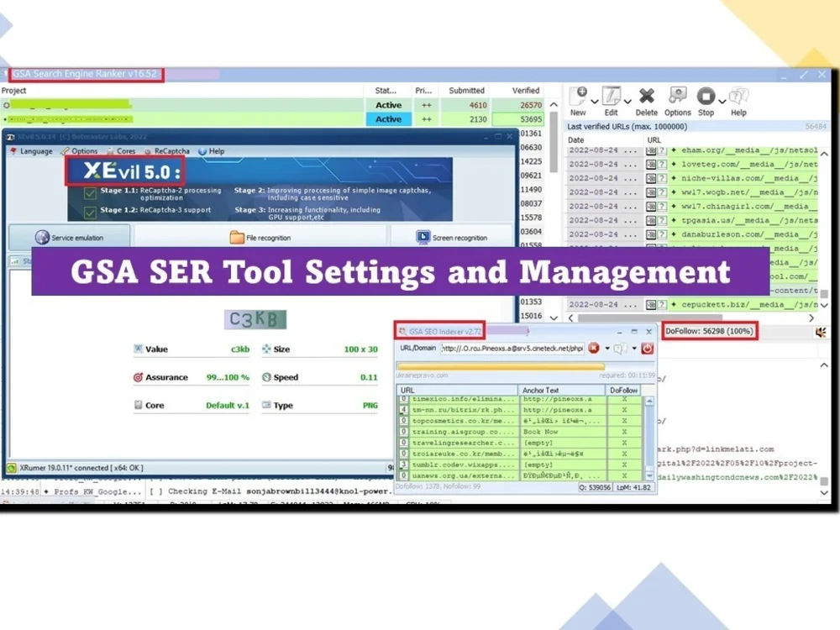Toggle the Stage 1.1 ReCaptcha-2 checkbox
This screenshot has height=630, width=840.
tap(89, 191)
